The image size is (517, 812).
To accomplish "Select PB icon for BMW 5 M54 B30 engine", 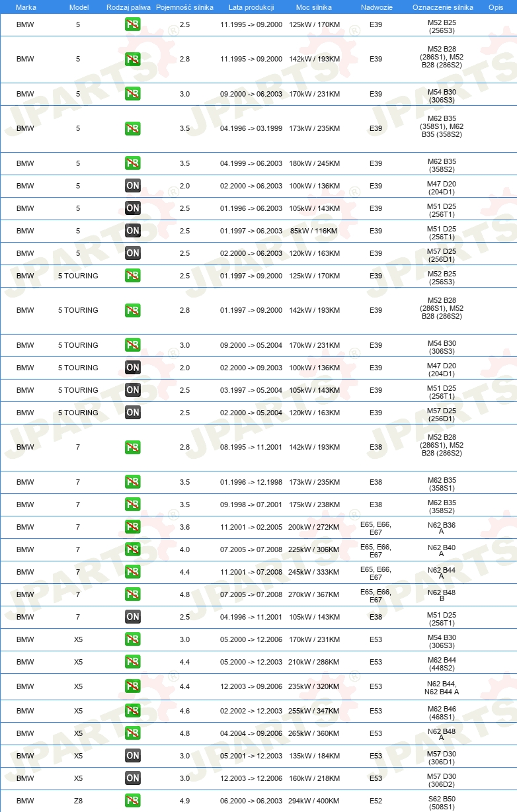I will point(133,94).
